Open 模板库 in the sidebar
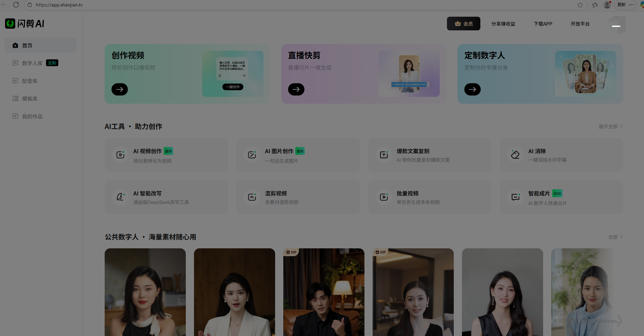This screenshot has width=644, height=336. point(30,99)
